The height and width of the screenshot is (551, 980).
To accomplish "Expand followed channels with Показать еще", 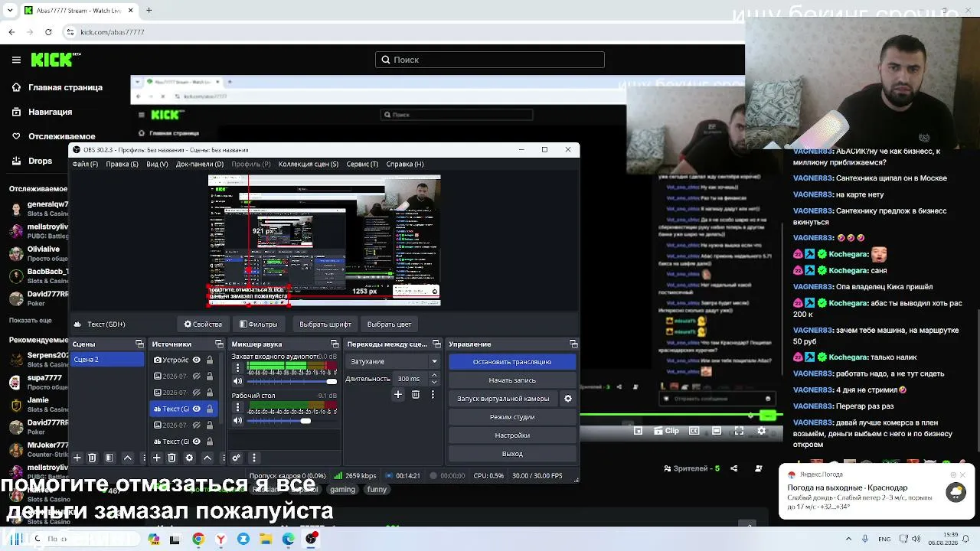I will tap(31, 320).
